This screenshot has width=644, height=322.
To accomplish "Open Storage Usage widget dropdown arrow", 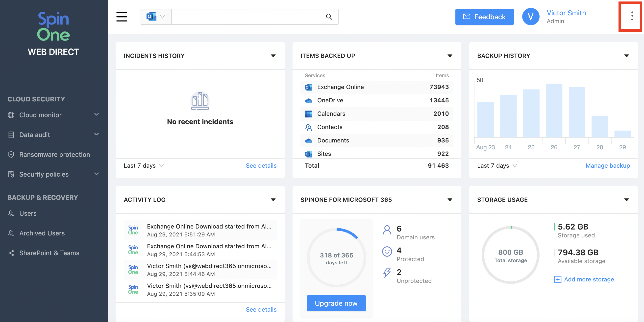I will pyautogui.click(x=626, y=200).
